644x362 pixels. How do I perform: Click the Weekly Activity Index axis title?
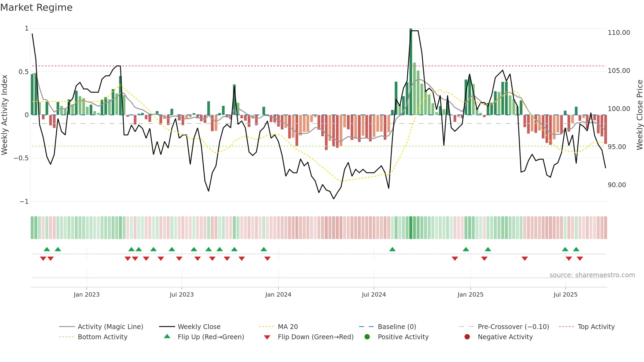tap(4, 115)
